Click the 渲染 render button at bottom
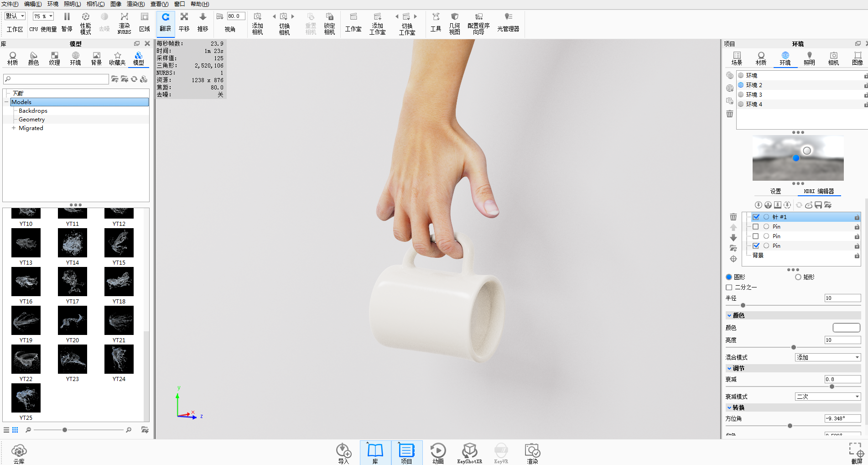The width and height of the screenshot is (868, 465). pos(532,453)
